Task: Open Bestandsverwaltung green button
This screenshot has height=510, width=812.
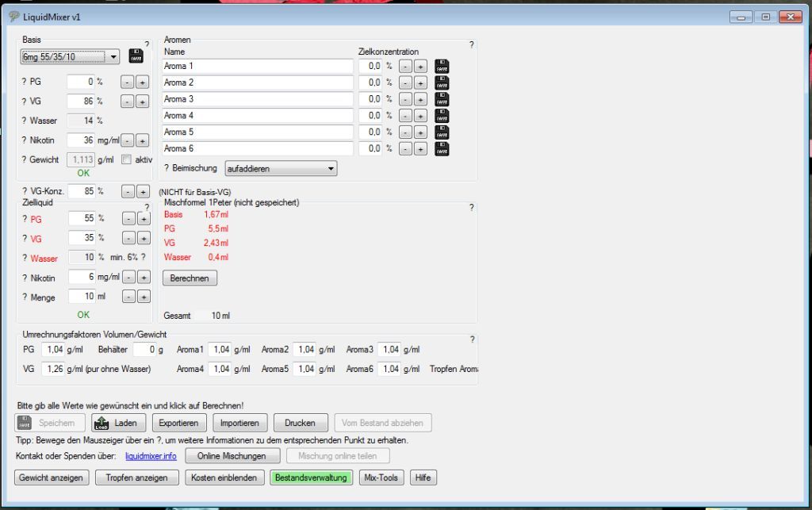Action: pos(311,478)
